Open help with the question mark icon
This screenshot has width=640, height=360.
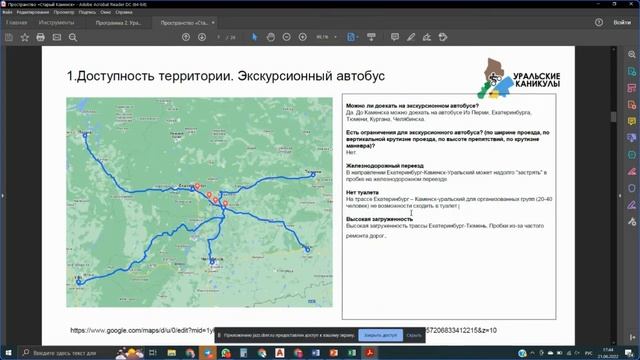[x=599, y=22]
